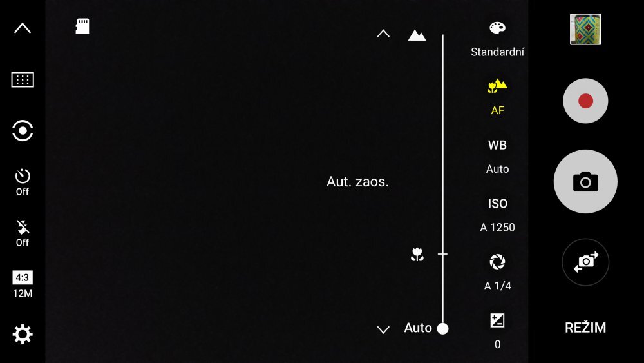Image resolution: width=644 pixels, height=363 pixels.
Task: Open the WB Auto white balance option
Action: pos(497,156)
